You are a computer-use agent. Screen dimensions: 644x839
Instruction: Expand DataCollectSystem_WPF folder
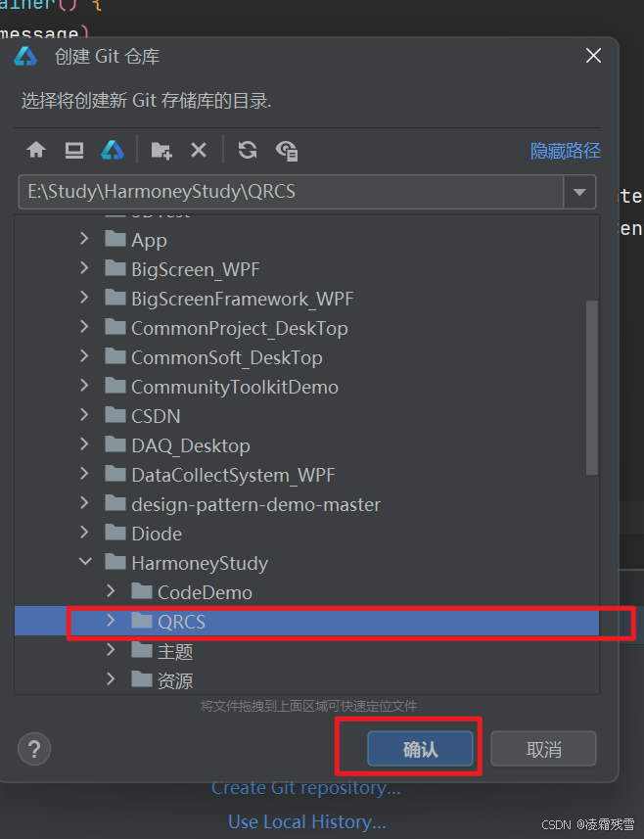tap(84, 474)
